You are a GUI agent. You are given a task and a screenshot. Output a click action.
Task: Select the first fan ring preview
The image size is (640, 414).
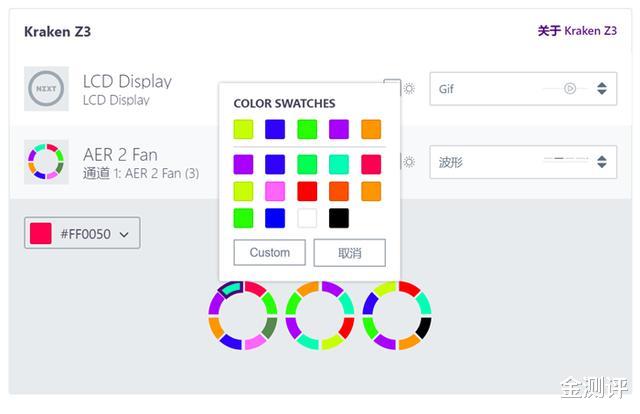coord(243,316)
